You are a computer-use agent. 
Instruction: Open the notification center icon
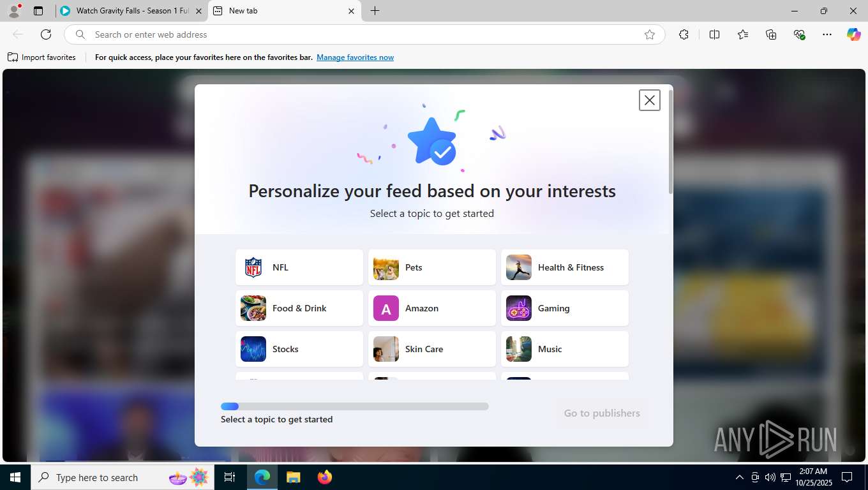847,477
